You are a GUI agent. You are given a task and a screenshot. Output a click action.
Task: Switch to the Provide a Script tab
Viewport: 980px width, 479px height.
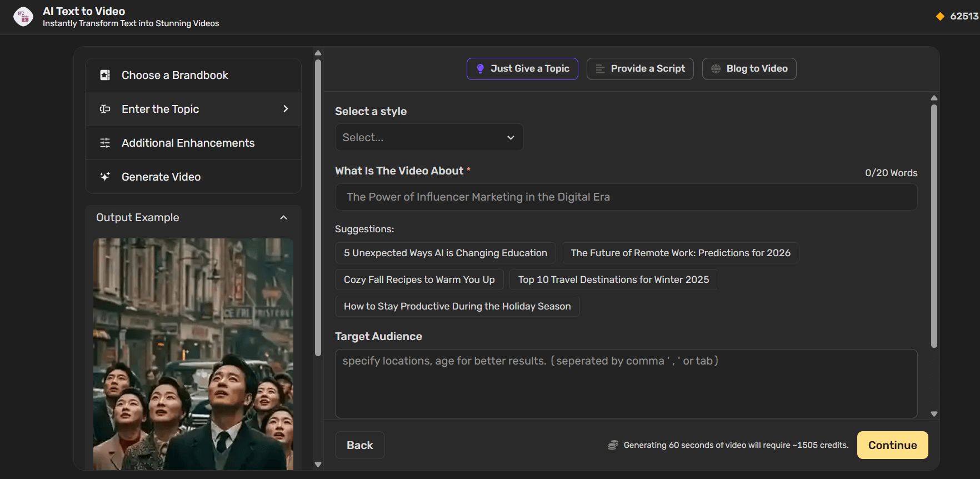point(640,69)
